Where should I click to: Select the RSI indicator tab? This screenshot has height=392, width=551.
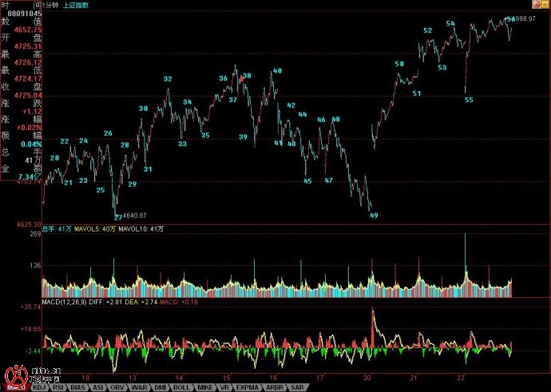tap(58, 386)
